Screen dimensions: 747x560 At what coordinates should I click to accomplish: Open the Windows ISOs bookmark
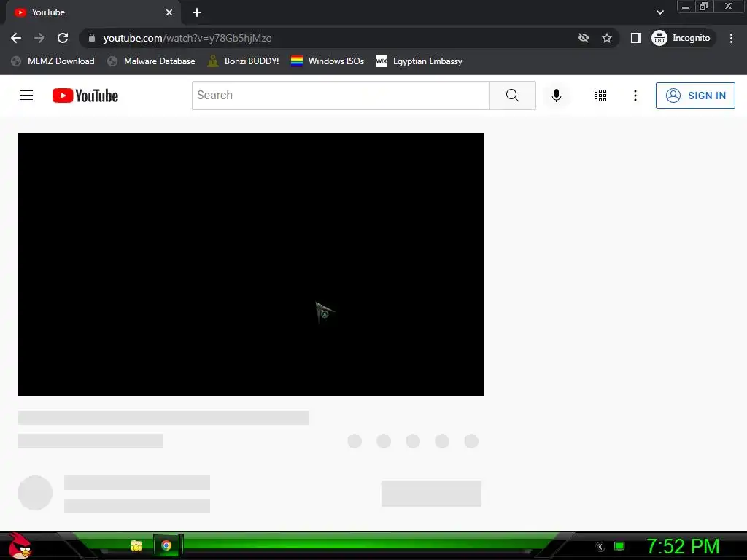(x=328, y=61)
